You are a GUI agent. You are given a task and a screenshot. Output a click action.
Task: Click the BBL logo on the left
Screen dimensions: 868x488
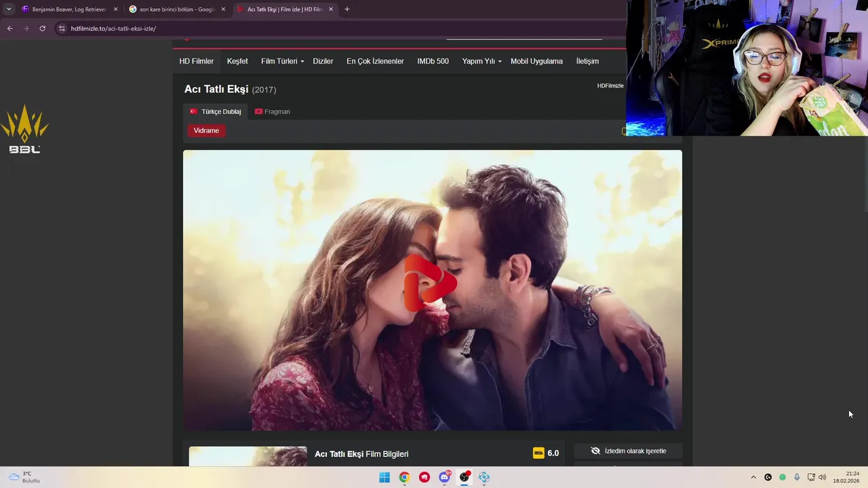point(24,129)
